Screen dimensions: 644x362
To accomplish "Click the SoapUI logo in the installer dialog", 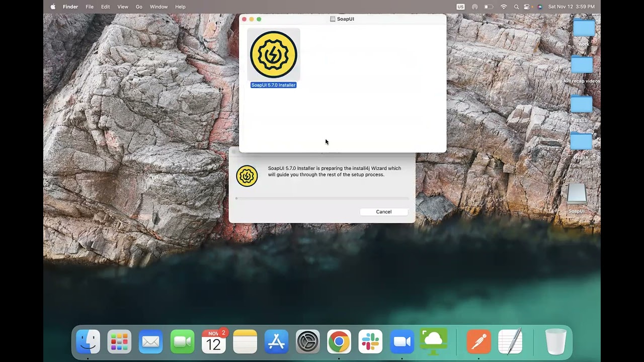I will (x=247, y=176).
